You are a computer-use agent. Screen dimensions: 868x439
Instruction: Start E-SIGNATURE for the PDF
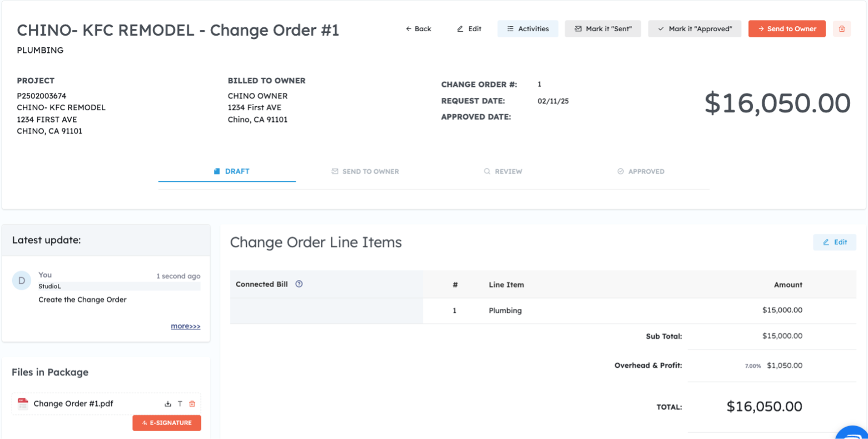coord(167,423)
